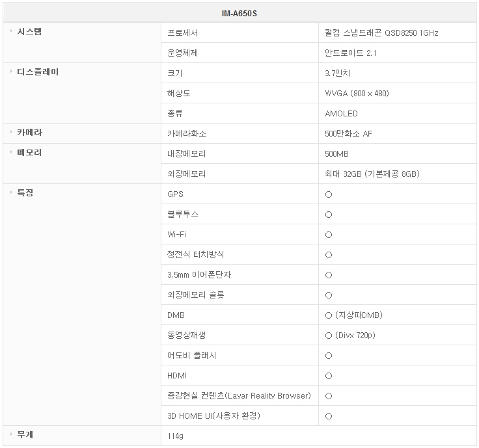This screenshot has height=448, width=479.
Task: Click the 500MB value
Action: 336,153
